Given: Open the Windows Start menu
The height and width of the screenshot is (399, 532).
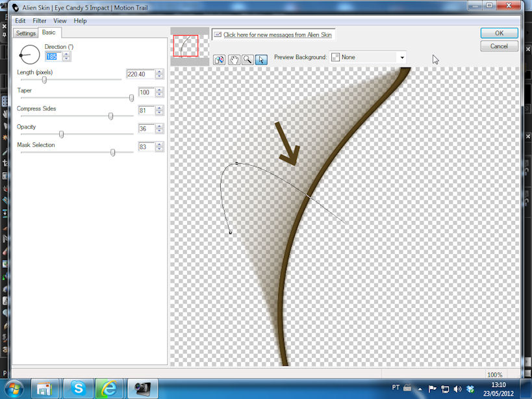Looking at the screenshot, I should (x=14, y=389).
